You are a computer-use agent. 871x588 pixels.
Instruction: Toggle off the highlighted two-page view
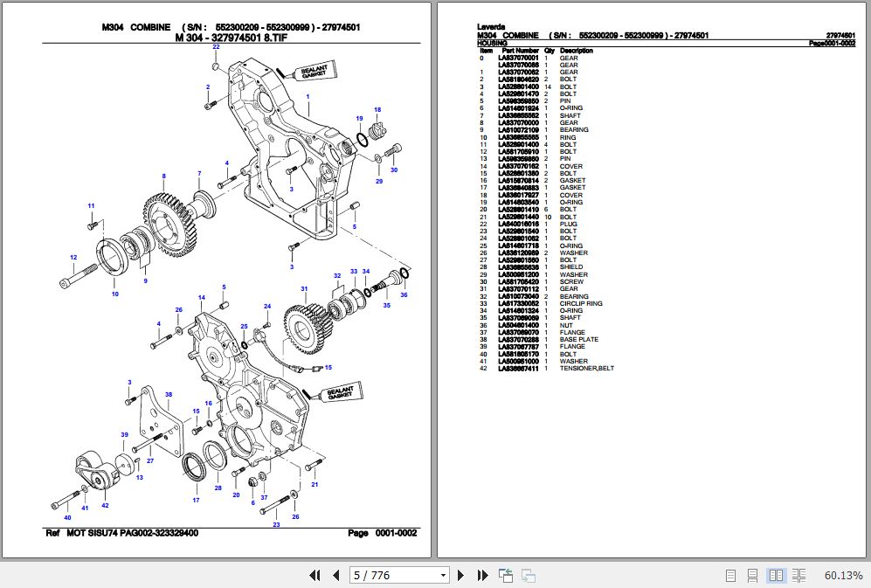[776, 575]
